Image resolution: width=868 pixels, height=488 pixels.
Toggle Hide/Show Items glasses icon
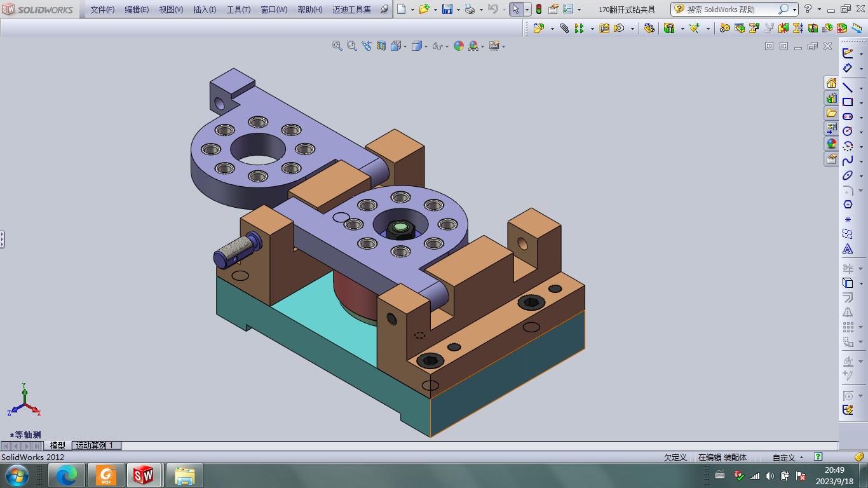click(x=437, y=46)
